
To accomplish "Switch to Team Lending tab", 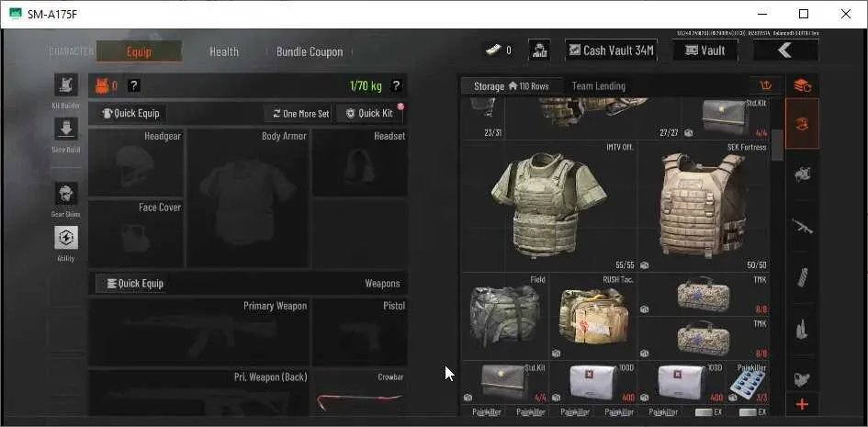I will coord(598,86).
